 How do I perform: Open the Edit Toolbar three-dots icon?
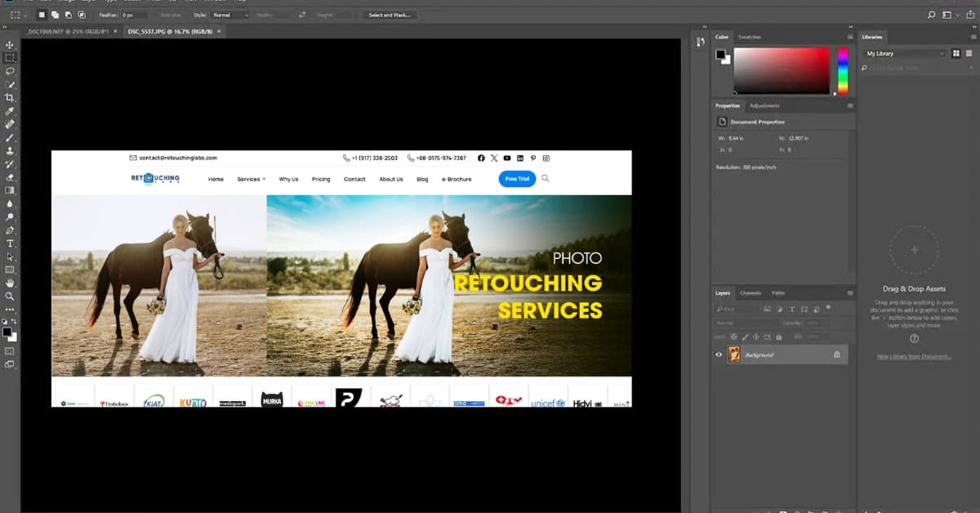10,310
